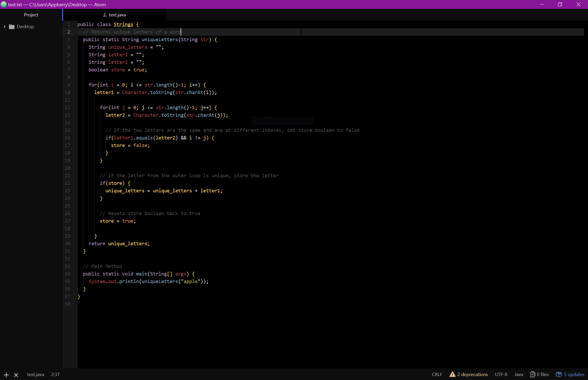The height and width of the screenshot is (380, 588).
Task: Select the Desktop project folder label
Action: (25, 27)
